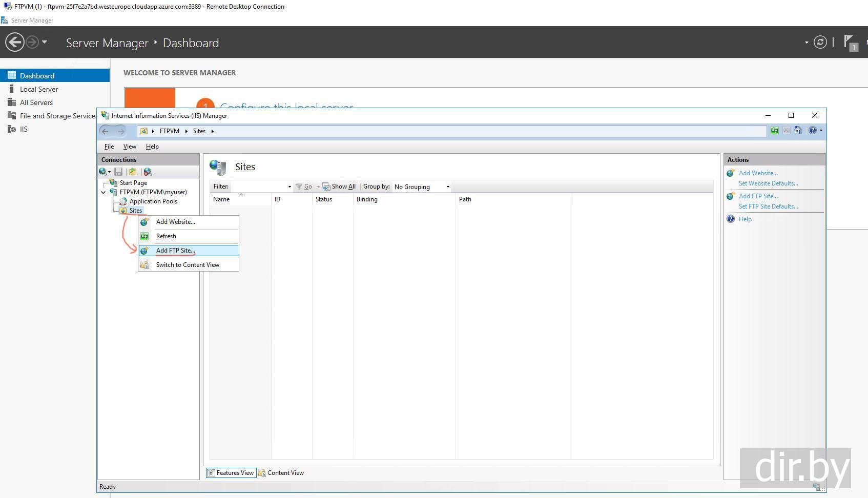Select Application Pools in Connections tree

tap(153, 201)
